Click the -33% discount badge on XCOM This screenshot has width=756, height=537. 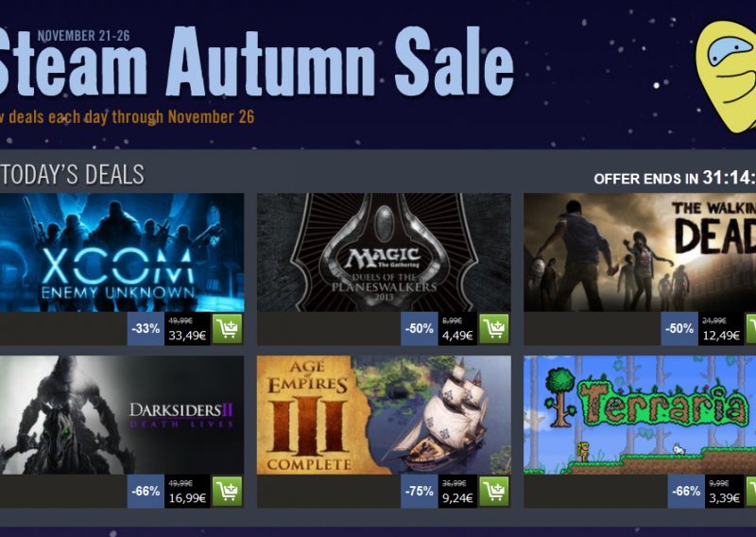[x=146, y=329]
